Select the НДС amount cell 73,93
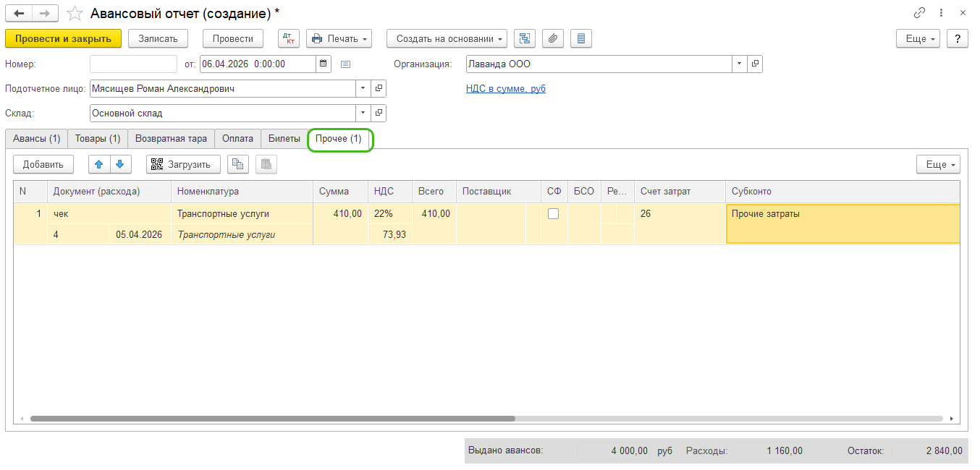 [x=389, y=234]
